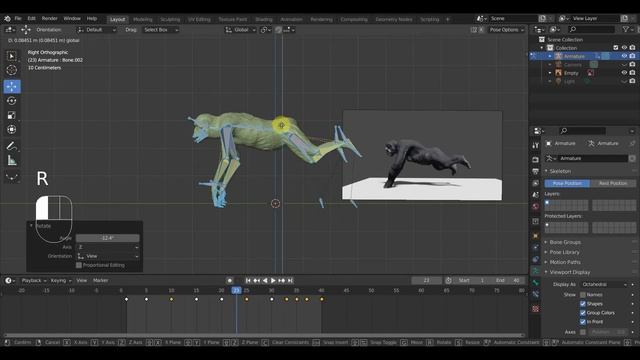Open the Object Constraints properties tab

tap(536, 259)
